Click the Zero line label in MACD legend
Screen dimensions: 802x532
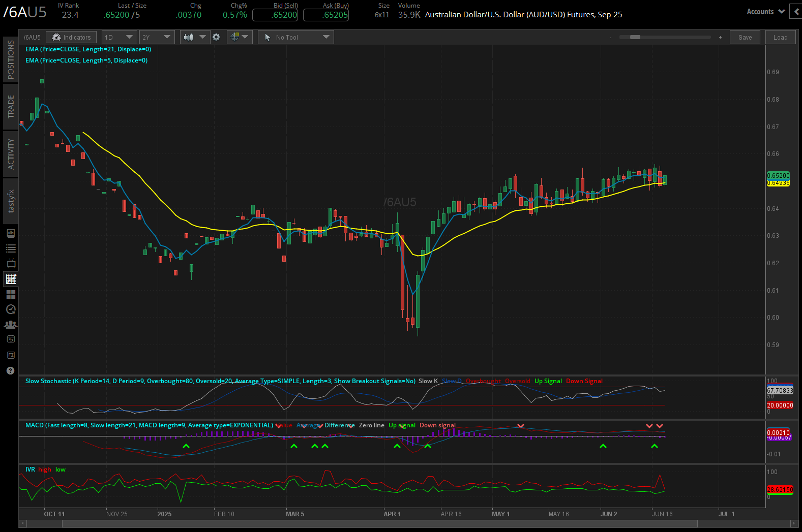[x=372, y=425]
